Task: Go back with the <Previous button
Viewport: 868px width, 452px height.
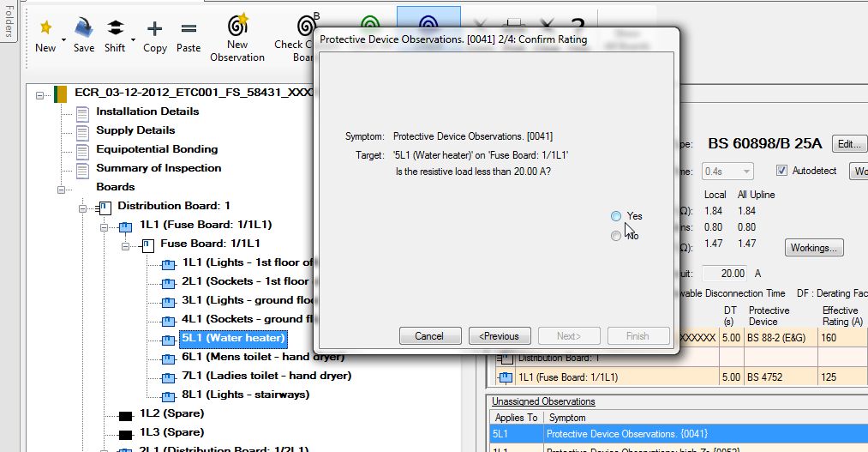Action: coord(500,336)
